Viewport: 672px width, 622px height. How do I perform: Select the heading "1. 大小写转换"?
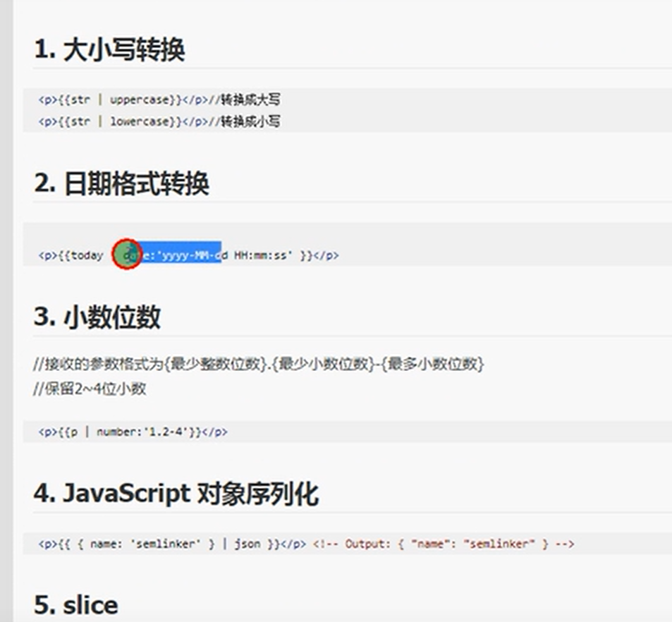tap(109, 50)
